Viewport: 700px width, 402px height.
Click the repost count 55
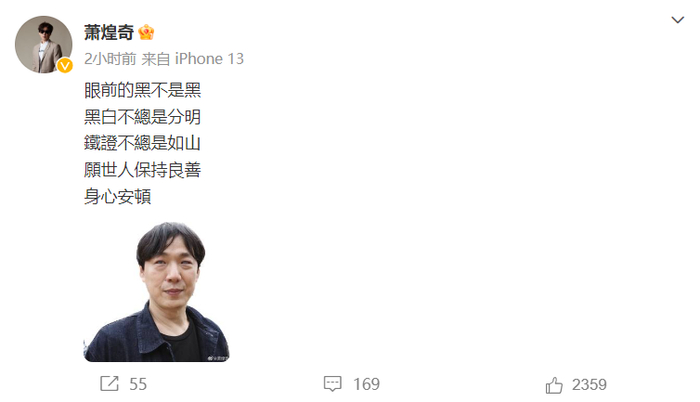click(x=138, y=384)
